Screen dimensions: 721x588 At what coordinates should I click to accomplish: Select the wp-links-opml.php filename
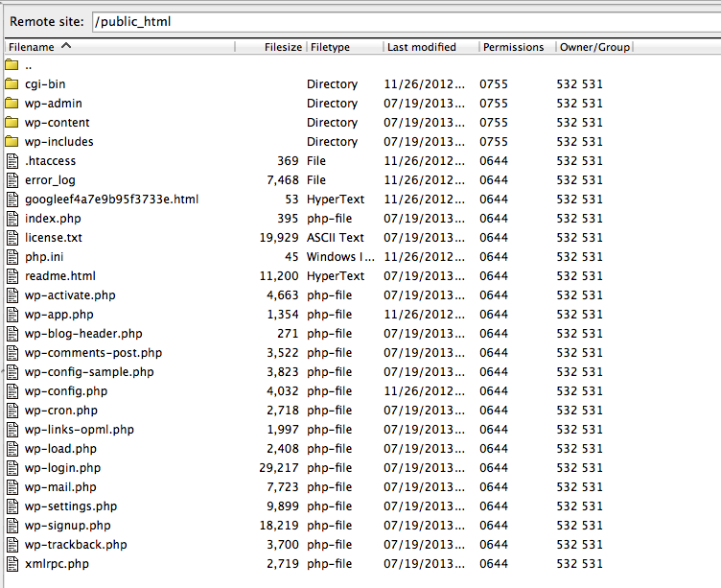[79, 430]
